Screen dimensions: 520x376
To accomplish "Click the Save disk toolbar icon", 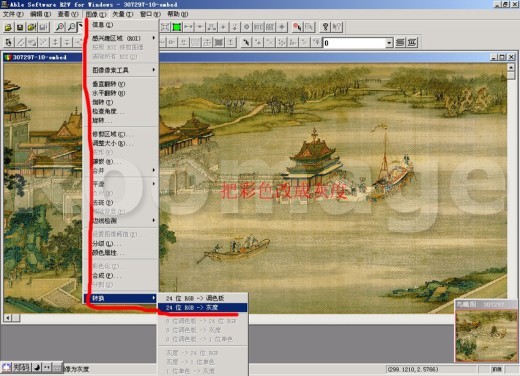I will 20,27.
